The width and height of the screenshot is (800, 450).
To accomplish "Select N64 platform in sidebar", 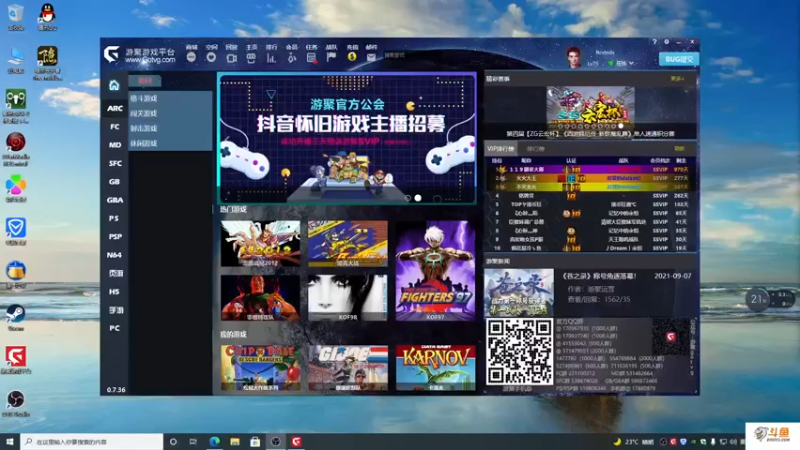I will pyautogui.click(x=114, y=255).
